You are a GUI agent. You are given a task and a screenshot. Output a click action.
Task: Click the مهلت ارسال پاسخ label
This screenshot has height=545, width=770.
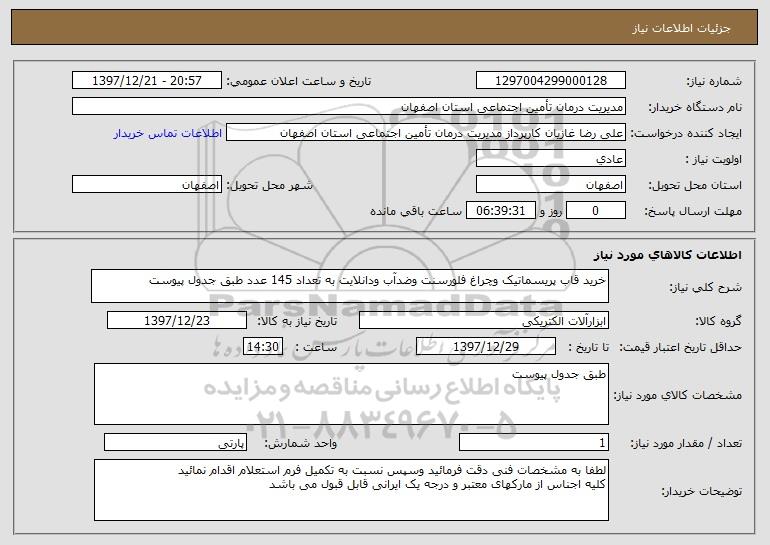(x=693, y=212)
